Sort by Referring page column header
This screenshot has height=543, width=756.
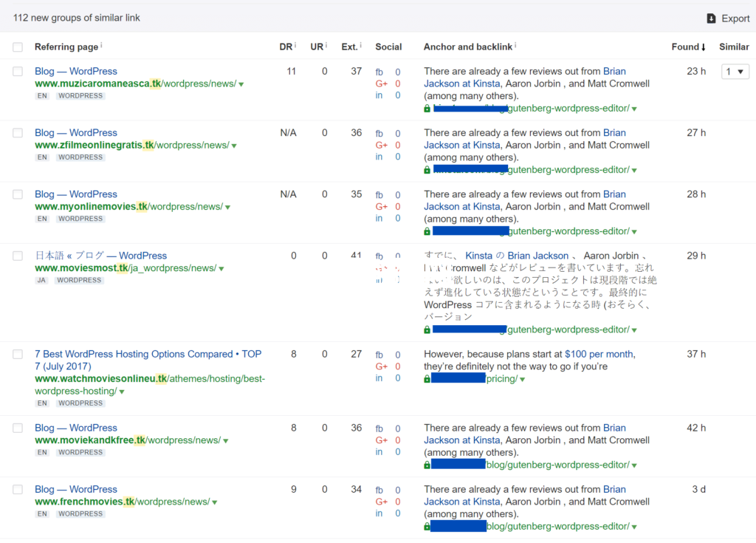[66, 47]
